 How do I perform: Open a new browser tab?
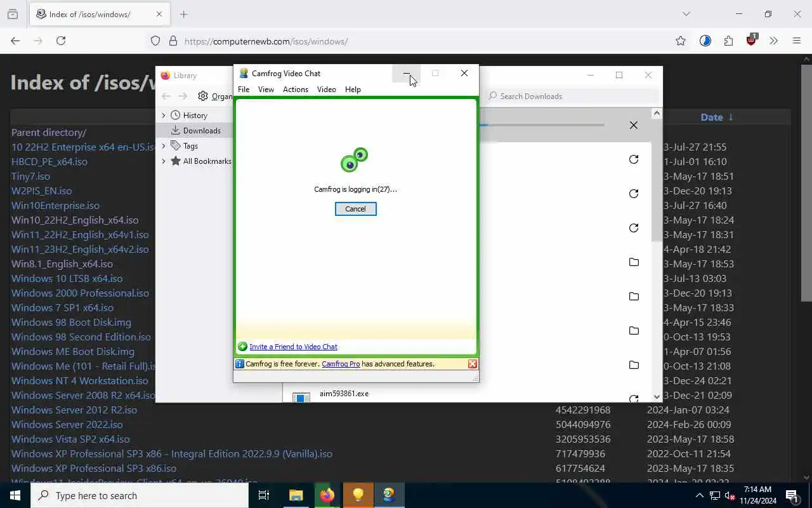(184, 14)
